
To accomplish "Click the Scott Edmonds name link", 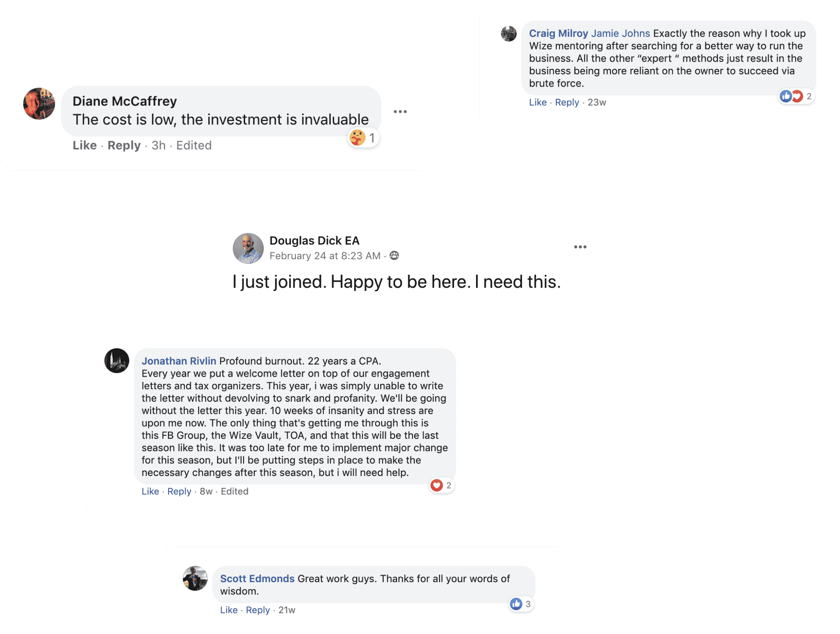I will 257,579.
